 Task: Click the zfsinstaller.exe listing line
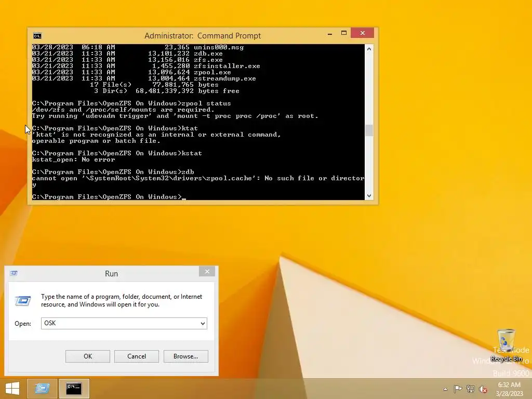[x=146, y=66]
